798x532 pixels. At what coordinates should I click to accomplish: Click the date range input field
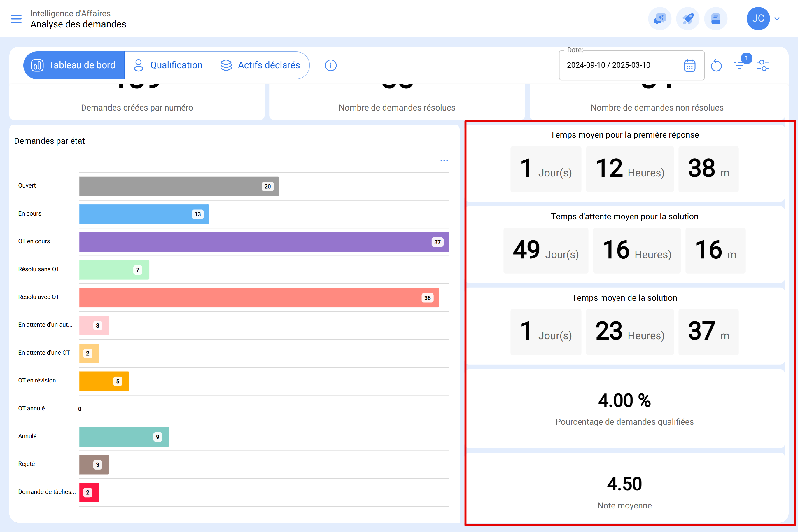tap(631, 65)
